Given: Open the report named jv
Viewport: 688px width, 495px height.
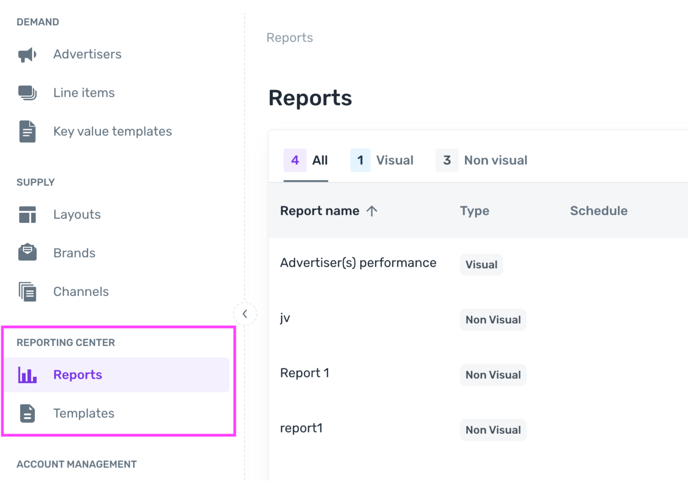Looking at the screenshot, I should [x=285, y=318].
